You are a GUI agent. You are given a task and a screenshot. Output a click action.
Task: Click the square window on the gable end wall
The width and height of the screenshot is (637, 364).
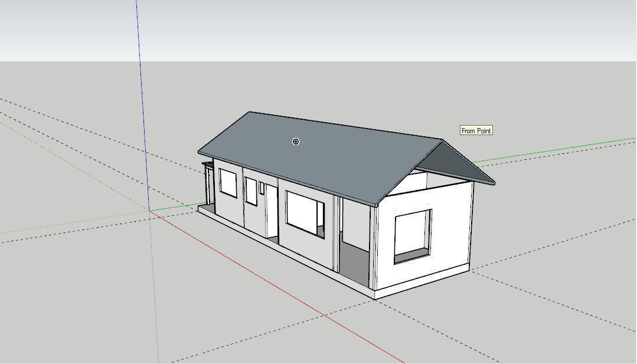(x=412, y=236)
